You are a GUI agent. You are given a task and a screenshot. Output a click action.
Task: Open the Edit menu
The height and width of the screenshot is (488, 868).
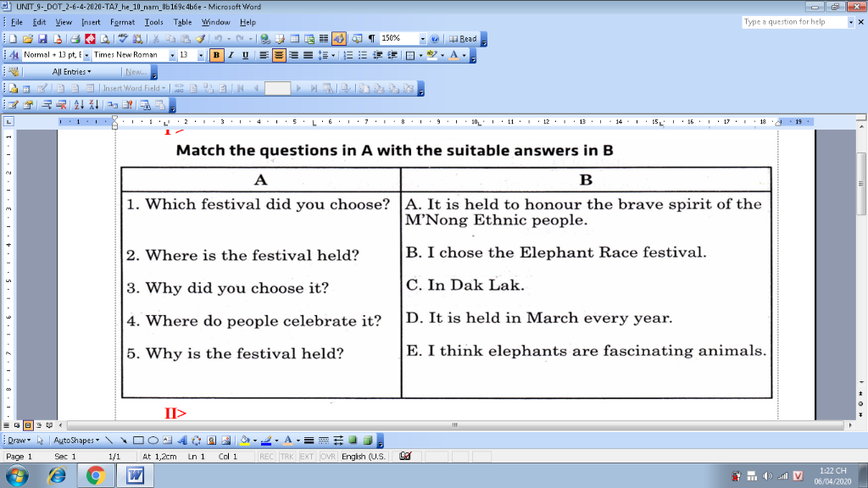click(x=39, y=22)
